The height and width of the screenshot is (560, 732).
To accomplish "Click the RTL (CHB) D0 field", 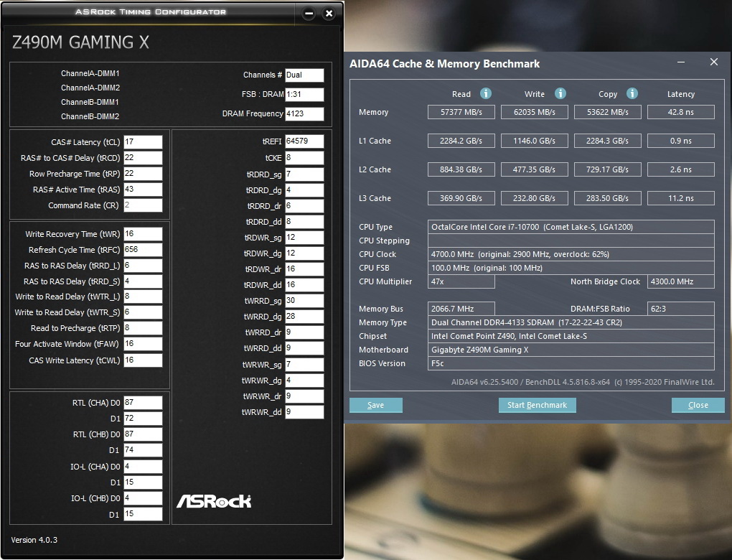I will point(143,434).
